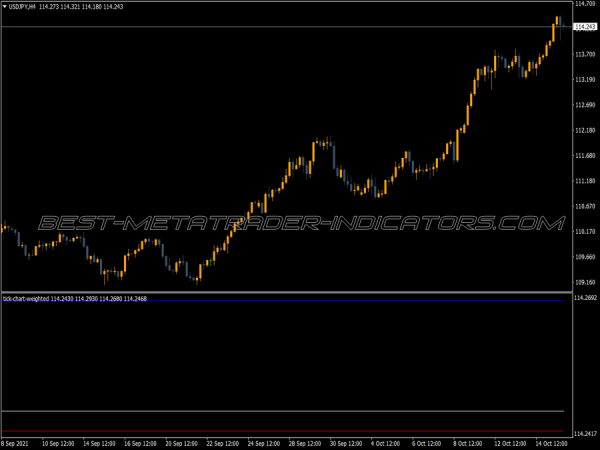This screenshot has height=450, width=600.
Task: Click the OHLC values 114.273 114.321 114.180 114.243
Action: point(81,7)
